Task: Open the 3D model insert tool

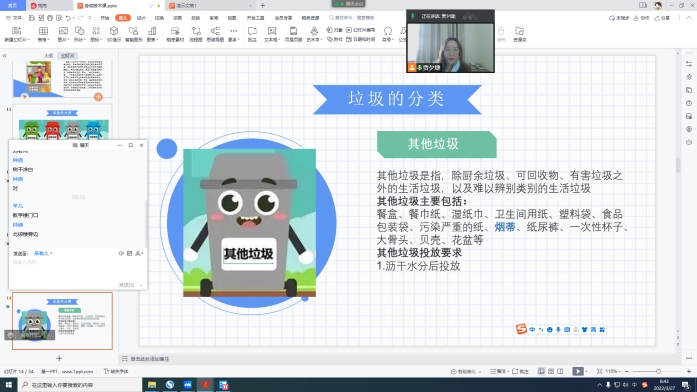Action: [x=114, y=33]
